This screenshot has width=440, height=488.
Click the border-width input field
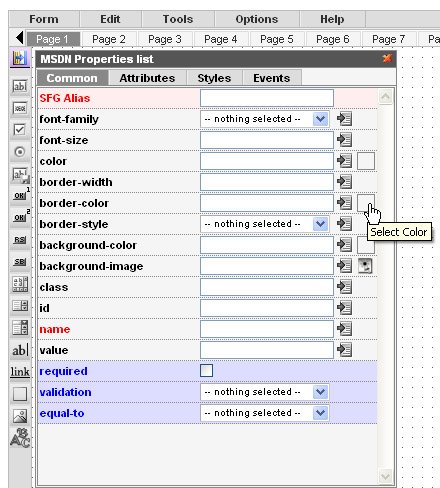coord(267,182)
